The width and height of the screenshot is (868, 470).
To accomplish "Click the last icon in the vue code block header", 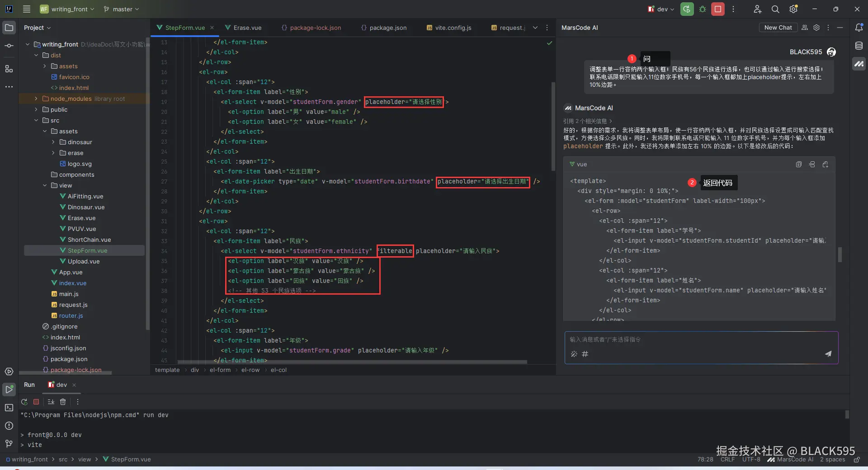I will point(826,164).
